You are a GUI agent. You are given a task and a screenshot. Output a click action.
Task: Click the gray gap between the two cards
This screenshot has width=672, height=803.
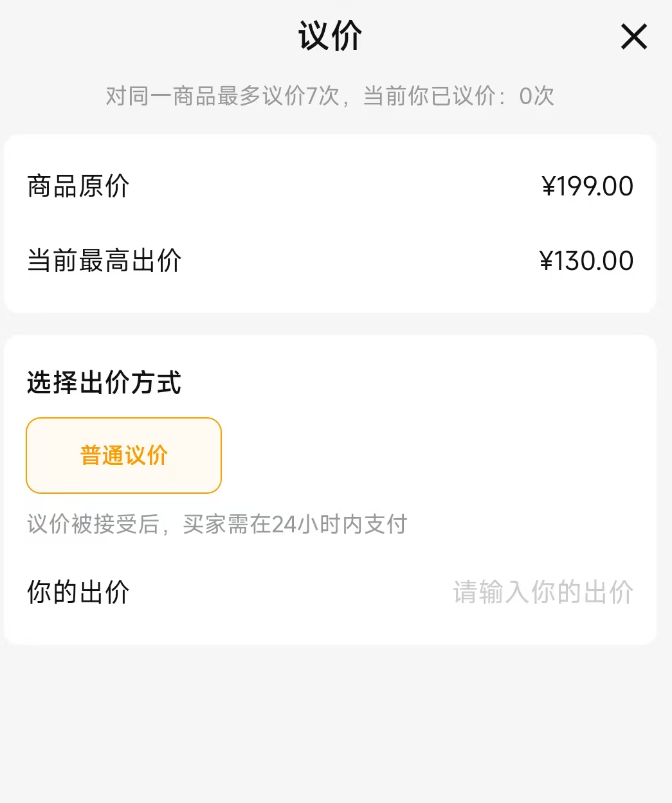pos(336,324)
